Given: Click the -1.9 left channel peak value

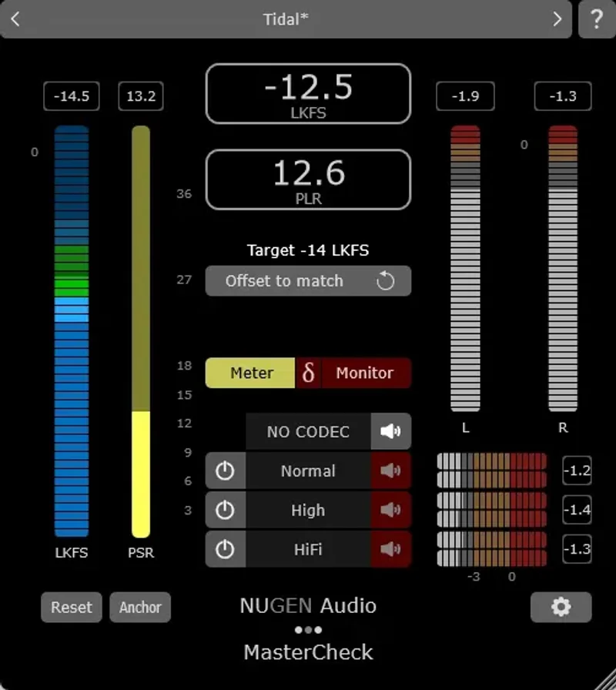Looking at the screenshot, I should (465, 96).
